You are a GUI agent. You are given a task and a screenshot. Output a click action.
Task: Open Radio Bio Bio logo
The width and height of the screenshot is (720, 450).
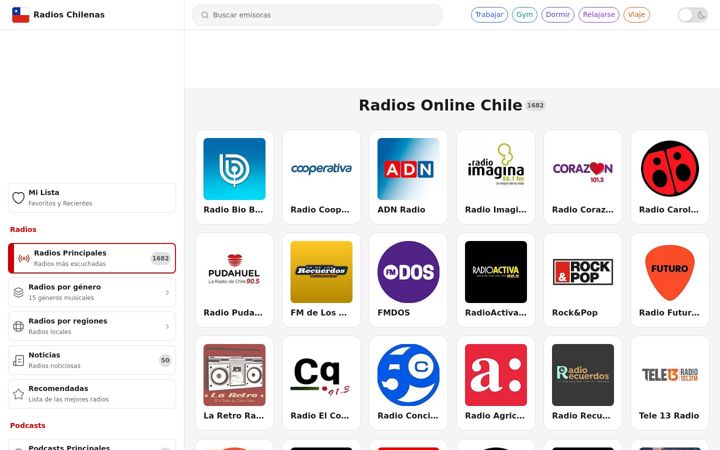coord(234,169)
